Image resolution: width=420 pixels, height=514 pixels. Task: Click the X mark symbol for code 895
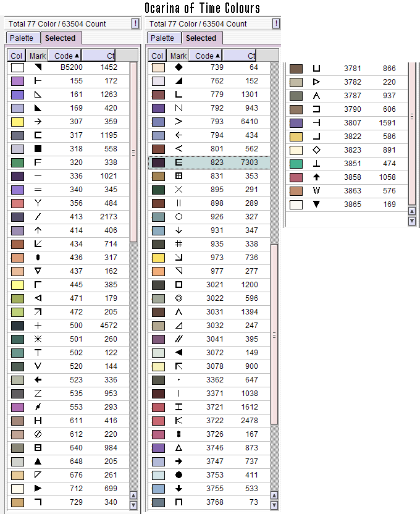(x=179, y=190)
